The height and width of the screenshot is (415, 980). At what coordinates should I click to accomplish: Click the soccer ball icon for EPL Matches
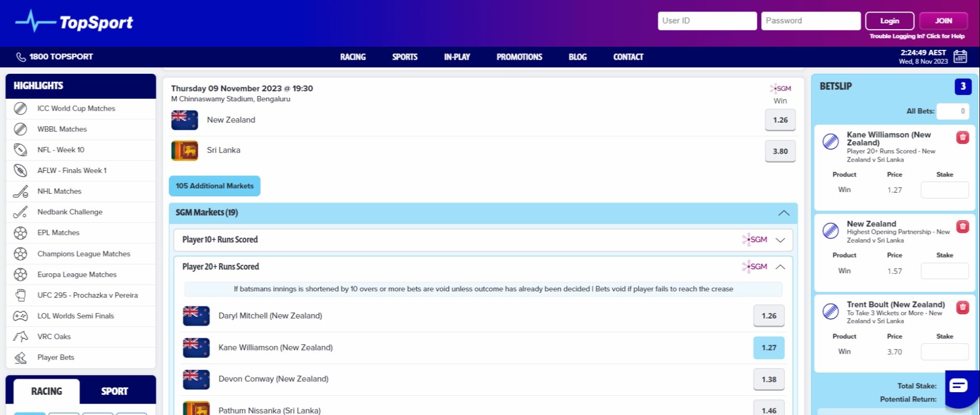point(20,233)
